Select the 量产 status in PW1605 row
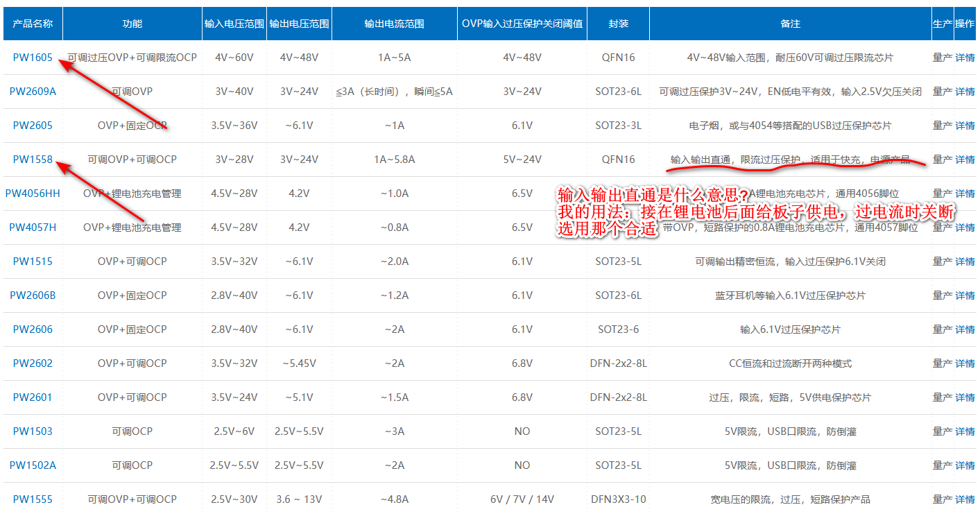980x514 pixels. [x=943, y=58]
